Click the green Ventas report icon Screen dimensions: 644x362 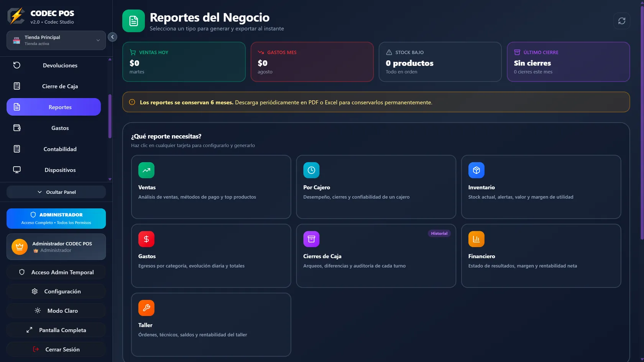click(146, 170)
